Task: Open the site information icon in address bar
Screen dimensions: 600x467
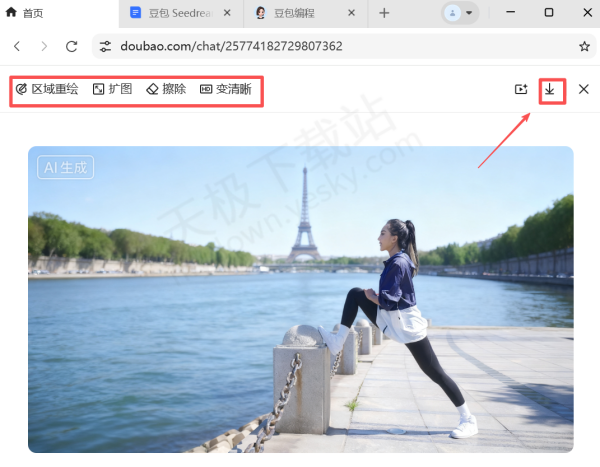Action: [106, 46]
